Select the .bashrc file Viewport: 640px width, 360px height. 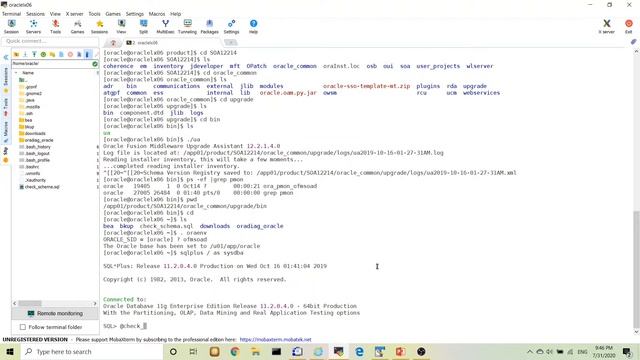coord(29,167)
